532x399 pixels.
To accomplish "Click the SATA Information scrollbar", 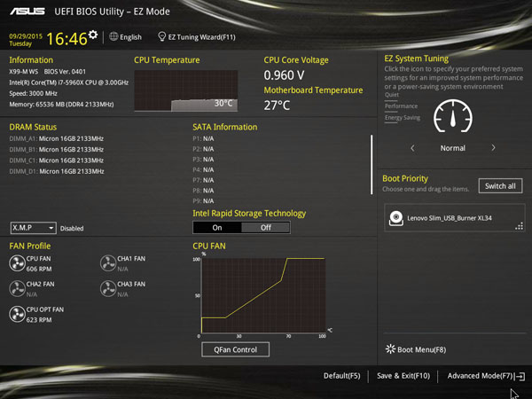I will (x=372, y=165).
